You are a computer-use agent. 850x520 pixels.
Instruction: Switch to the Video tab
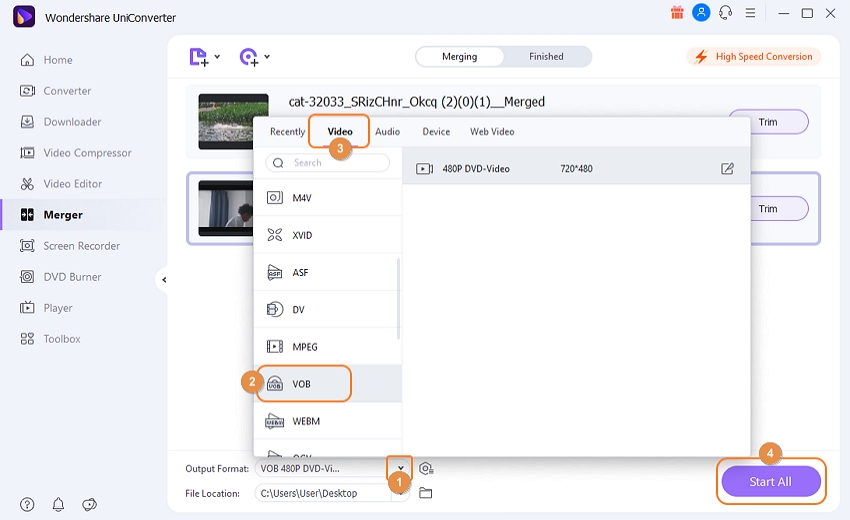pos(340,132)
